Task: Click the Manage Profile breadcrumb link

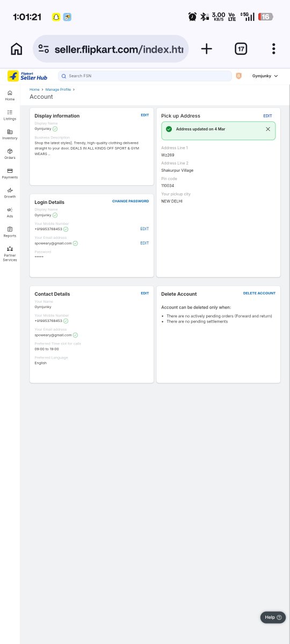Action: [58, 90]
